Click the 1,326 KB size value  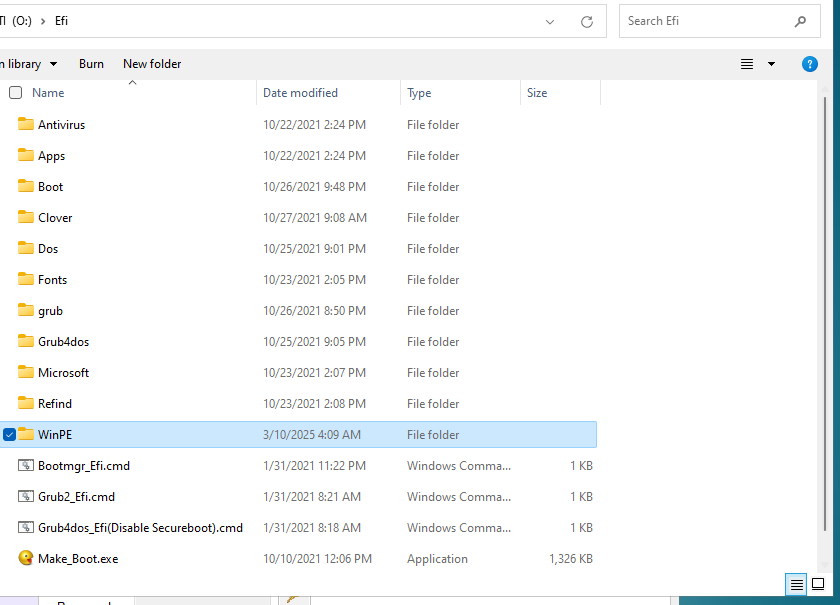tap(571, 558)
